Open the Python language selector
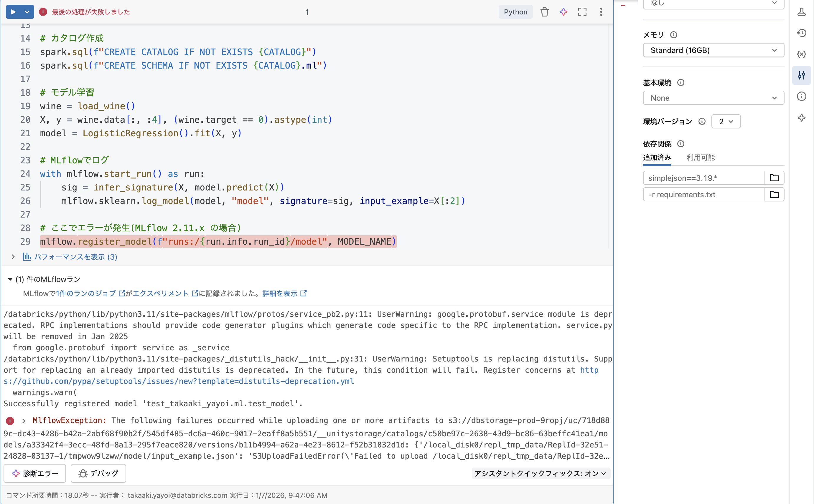The height and width of the screenshot is (504, 814). pos(515,12)
